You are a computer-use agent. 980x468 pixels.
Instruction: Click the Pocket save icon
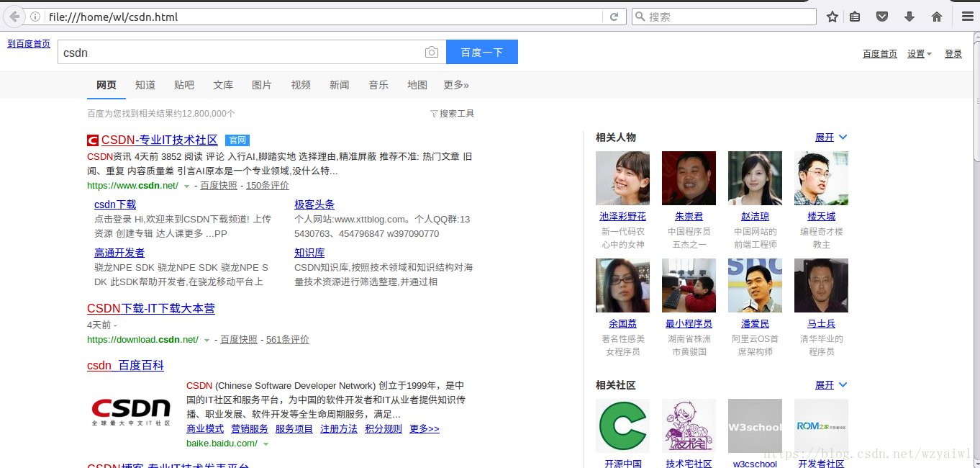[x=882, y=17]
